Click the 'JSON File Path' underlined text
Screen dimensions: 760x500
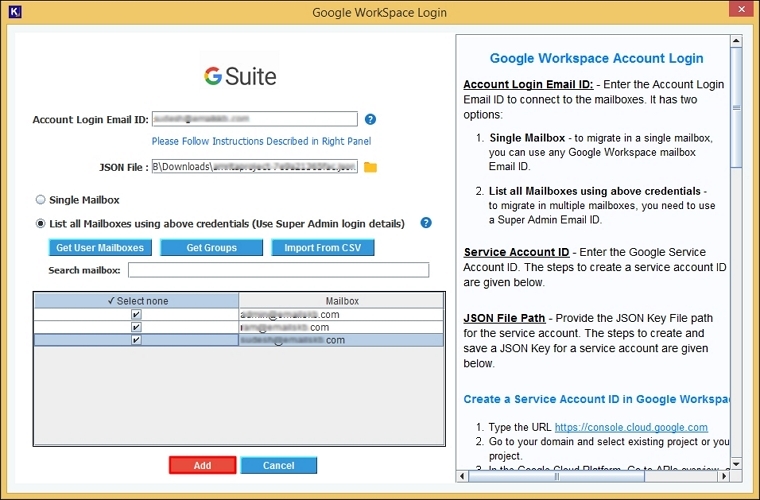(504, 318)
